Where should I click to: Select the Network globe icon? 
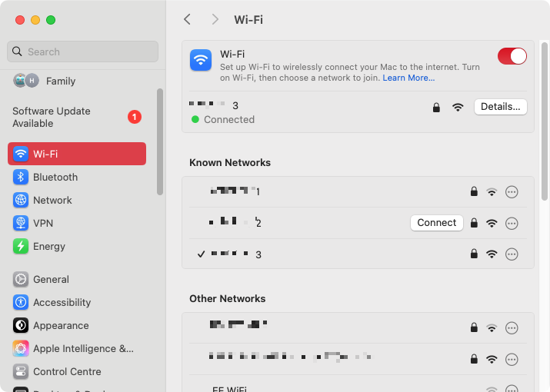21,200
